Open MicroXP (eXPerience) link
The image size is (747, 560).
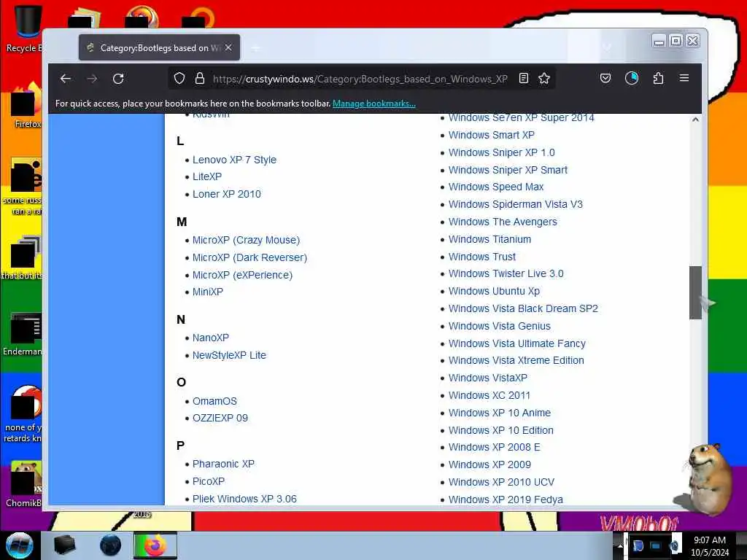coord(242,275)
